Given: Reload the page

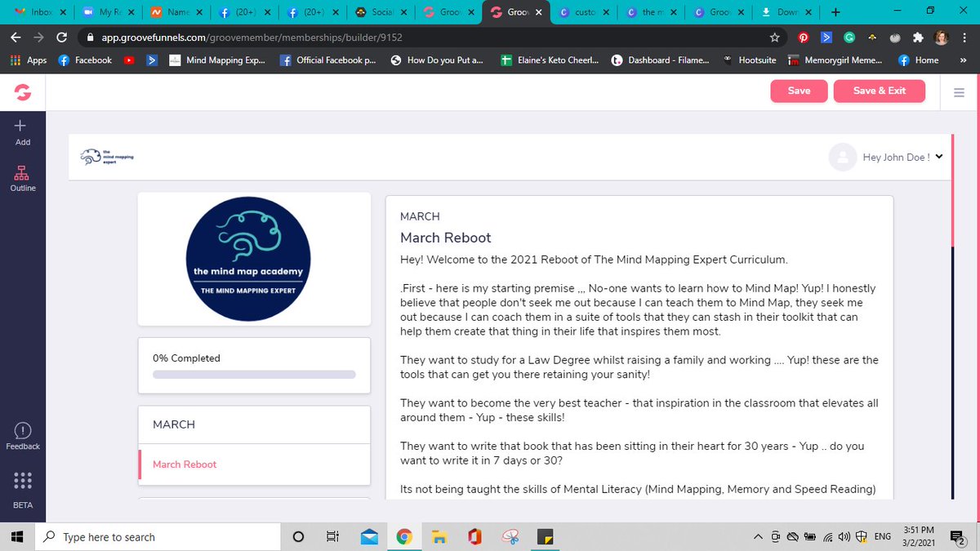Looking at the screenshot, I should (x=61, y=38).
